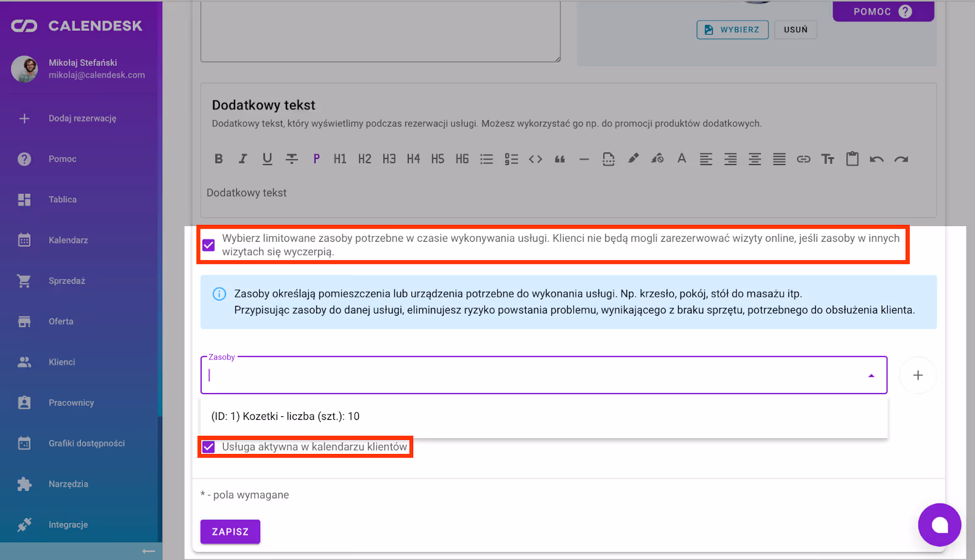975x560 pixels.
Task: Insert a bulleted list
Action: pyautogui.click(x=486, y=159)
